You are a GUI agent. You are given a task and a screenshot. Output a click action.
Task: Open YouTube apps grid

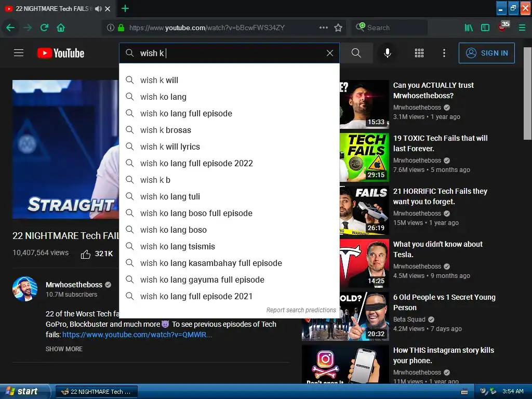pyautogui.click(x=419, y=53)
